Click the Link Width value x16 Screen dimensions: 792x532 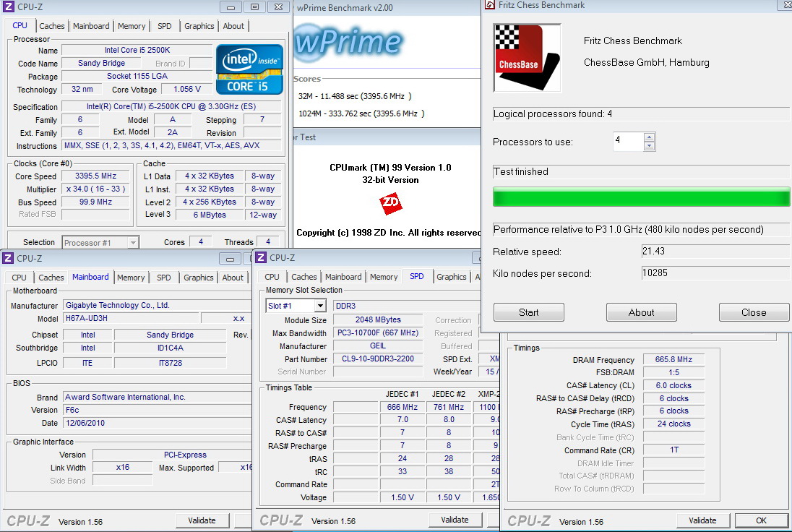123,468
